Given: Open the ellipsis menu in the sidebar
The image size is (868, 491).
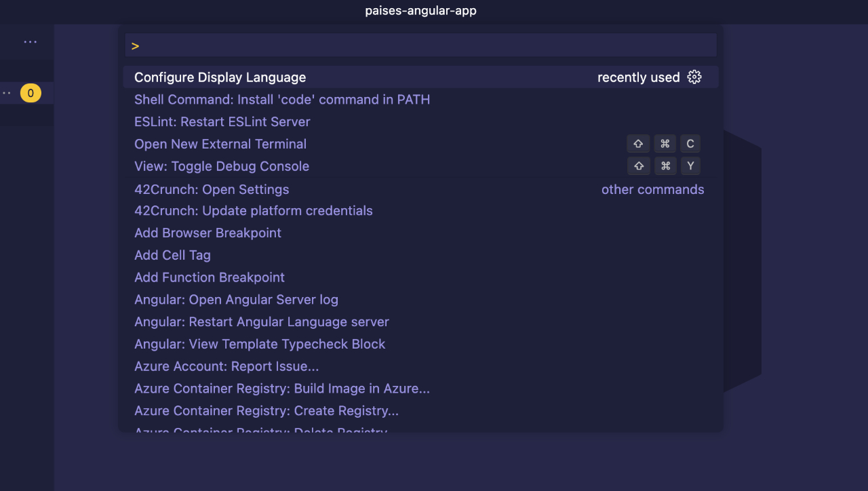Looking at the screenshot, I should point(31,42).
